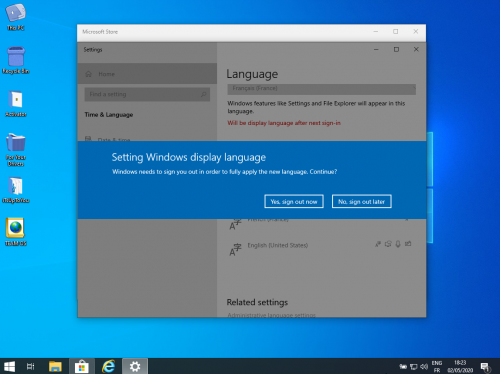Screen dimensions: 500x374
Task: Open Administrative language settings link
Action: pos(271,315)
